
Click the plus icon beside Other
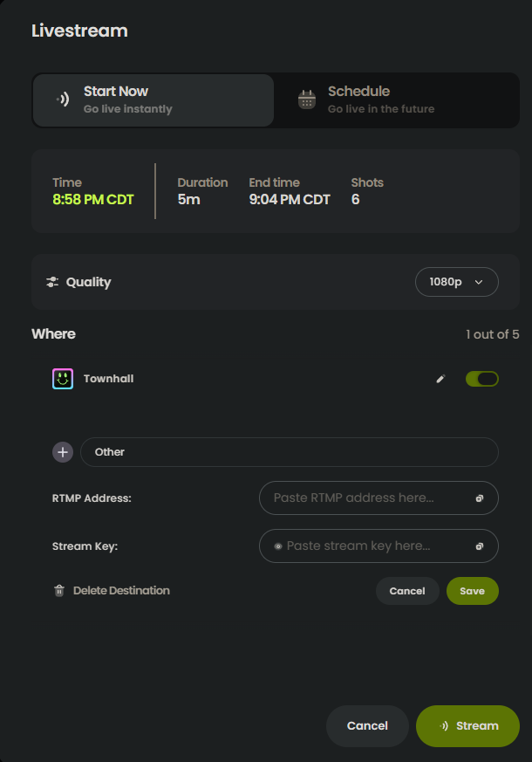[x=63, y=452]
